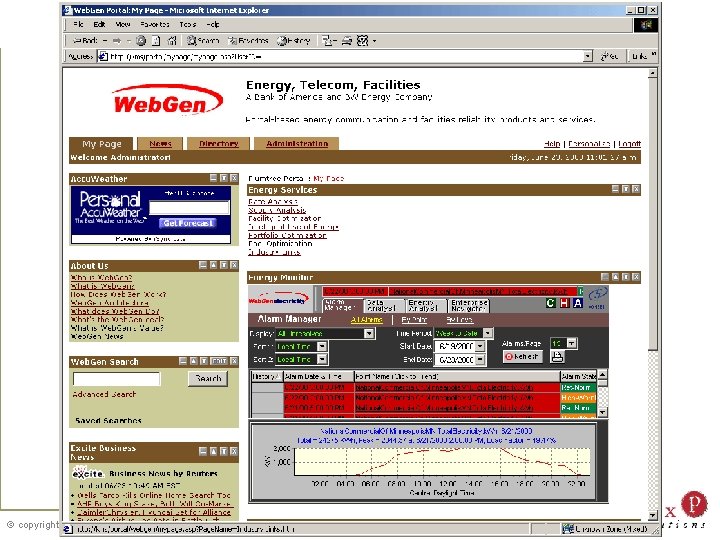
Task: Click the IE Stop loading icon
Action: [141, 41]
